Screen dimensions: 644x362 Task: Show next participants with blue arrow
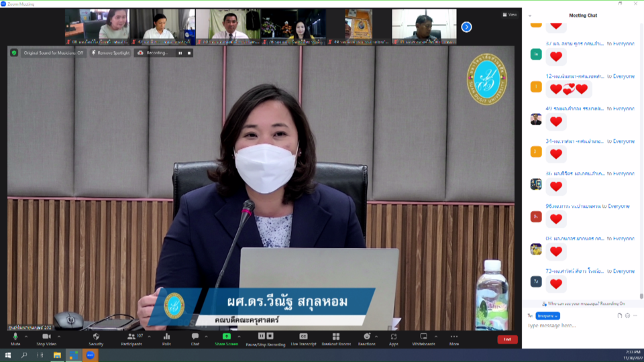point(466,27)
